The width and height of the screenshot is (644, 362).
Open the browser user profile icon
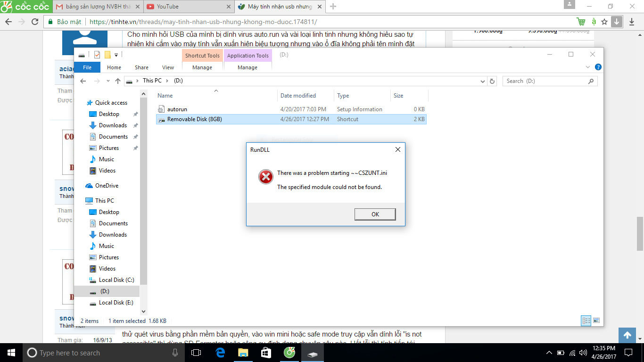coord(569,5)
